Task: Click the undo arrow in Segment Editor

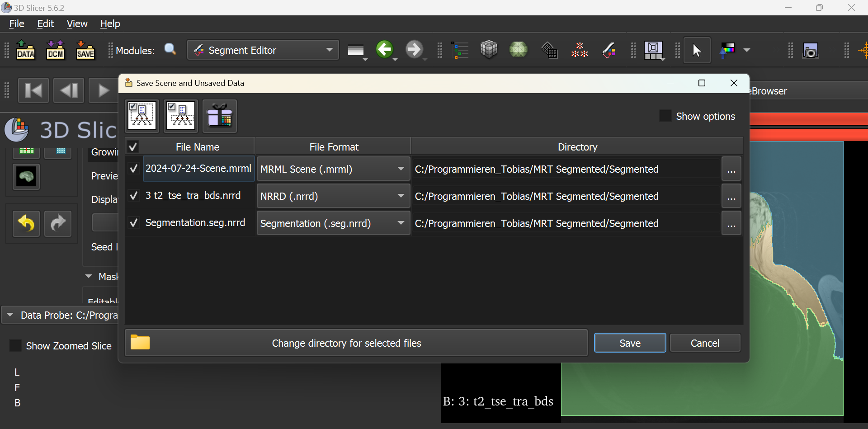Action: (x=26, y=223)
